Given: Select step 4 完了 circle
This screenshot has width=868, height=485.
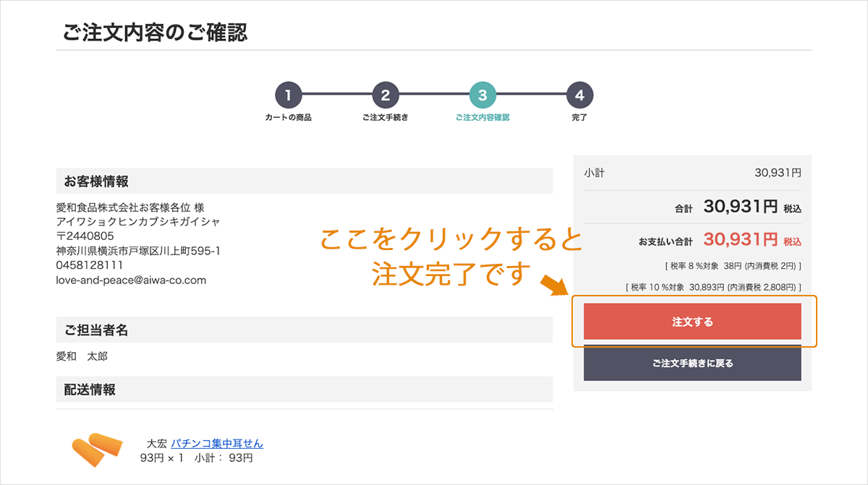Looking at the screenshot, I should coord(579,95).
